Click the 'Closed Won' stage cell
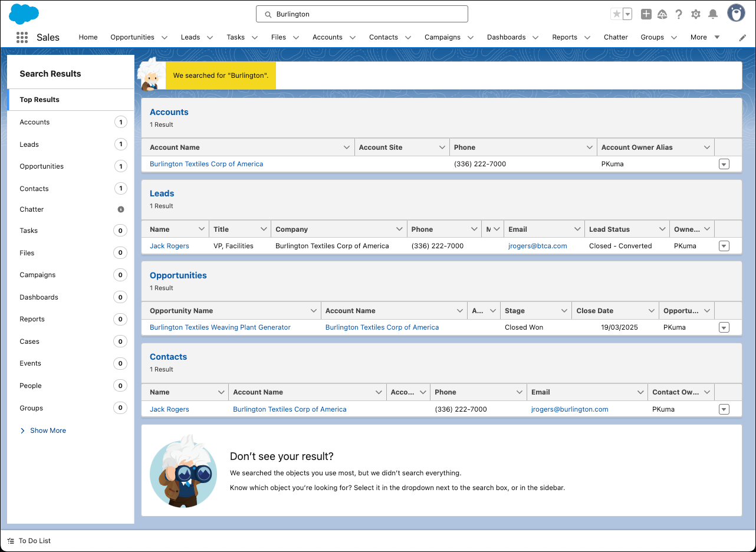The height and width of the screenshot is (552, 756). click(524, 327)
